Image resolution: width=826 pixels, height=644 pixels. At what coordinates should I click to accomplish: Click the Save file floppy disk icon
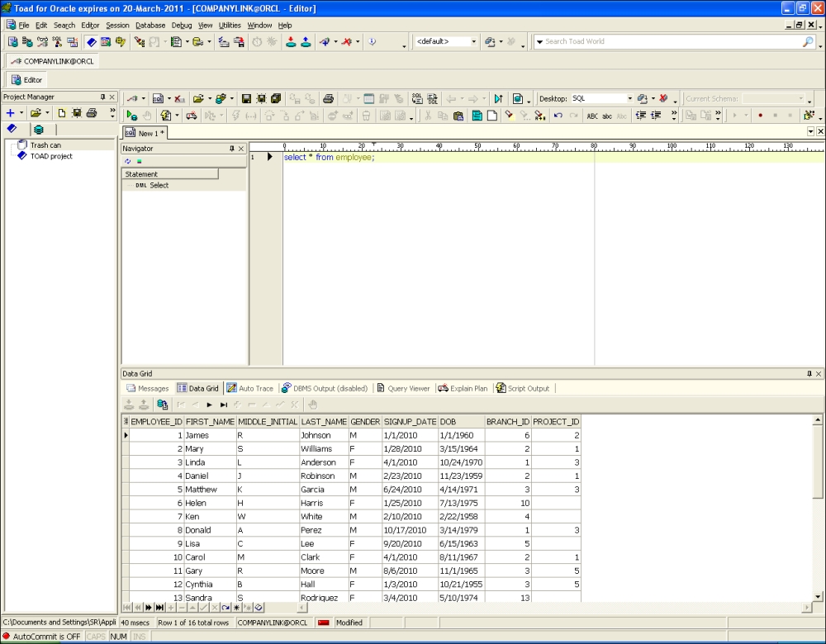246,98
